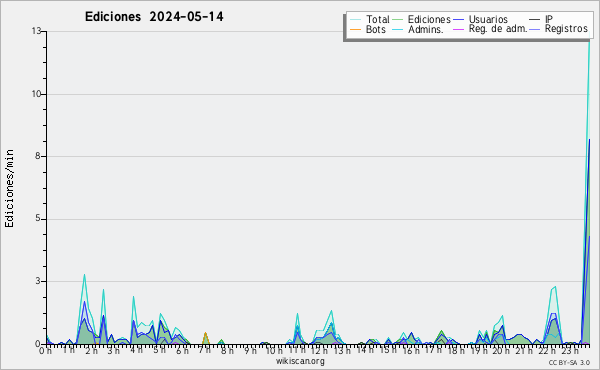This screenshot has height=370, width=600.
Task: Click the orange Bots legend color line
Action: [x=355, y=29]
